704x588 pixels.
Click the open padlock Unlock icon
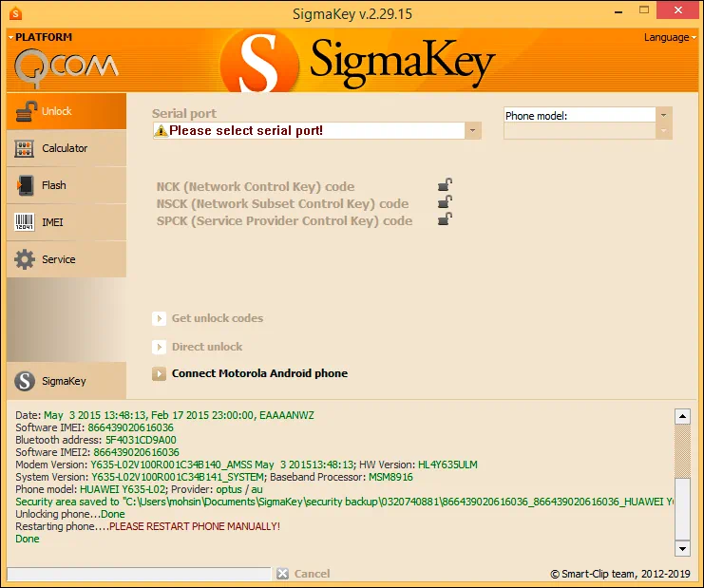click(x=26, y=111)
